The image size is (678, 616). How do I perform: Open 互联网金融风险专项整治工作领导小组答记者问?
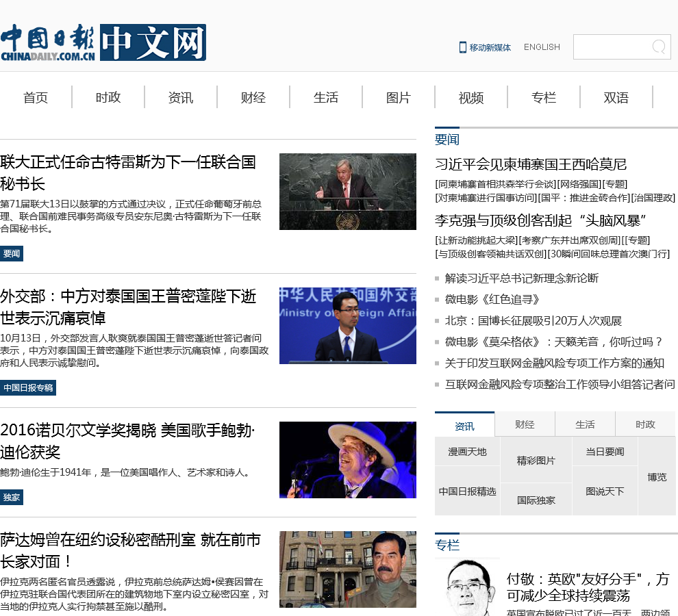[560, 384]
